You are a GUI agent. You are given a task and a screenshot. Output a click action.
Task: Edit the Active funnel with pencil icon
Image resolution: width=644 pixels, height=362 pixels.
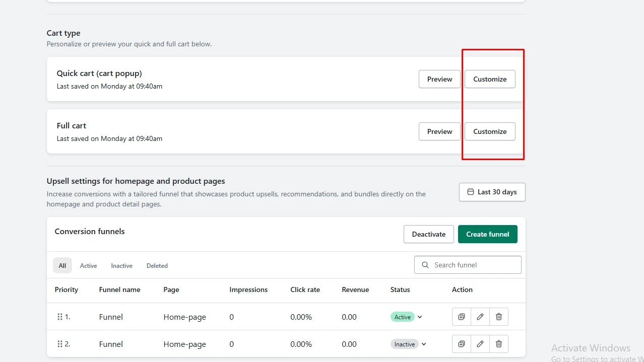tap(480, 317)
